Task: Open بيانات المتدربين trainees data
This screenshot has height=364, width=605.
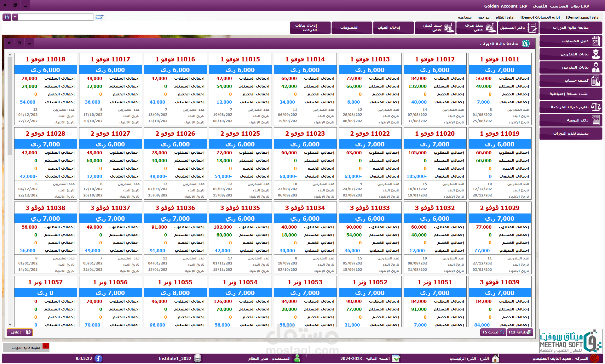Action: (x=570, y=54)
